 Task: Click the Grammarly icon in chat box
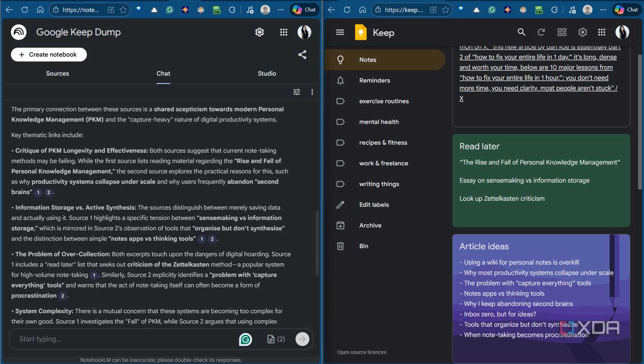pos(246,339)
